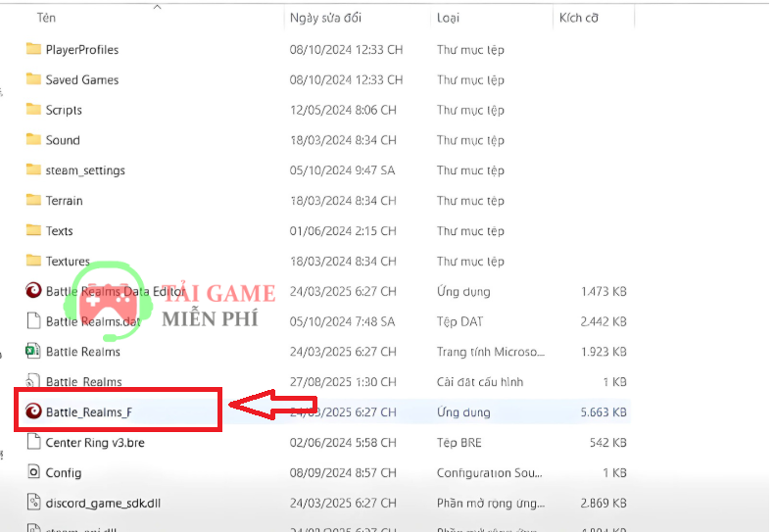Select the Terrain folder name
773x532 pixels.
point(64,201)
